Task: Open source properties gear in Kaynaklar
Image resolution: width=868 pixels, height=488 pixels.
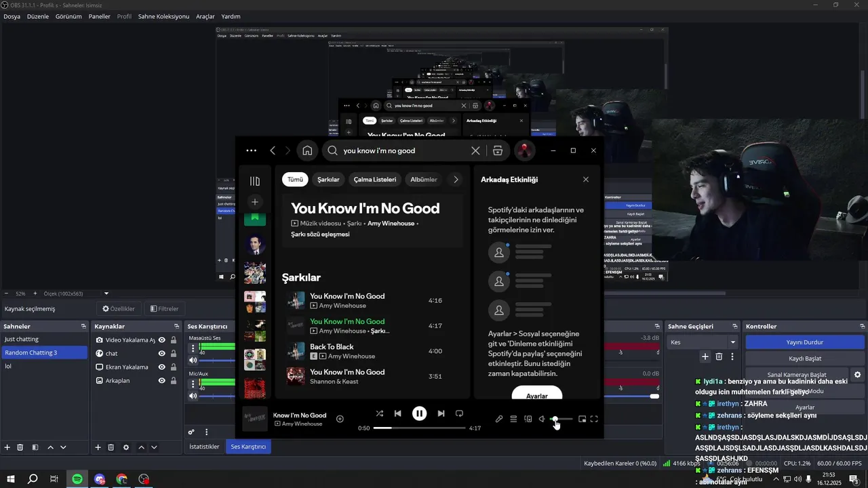Action: pyautogui.click(x=126, y=447)
